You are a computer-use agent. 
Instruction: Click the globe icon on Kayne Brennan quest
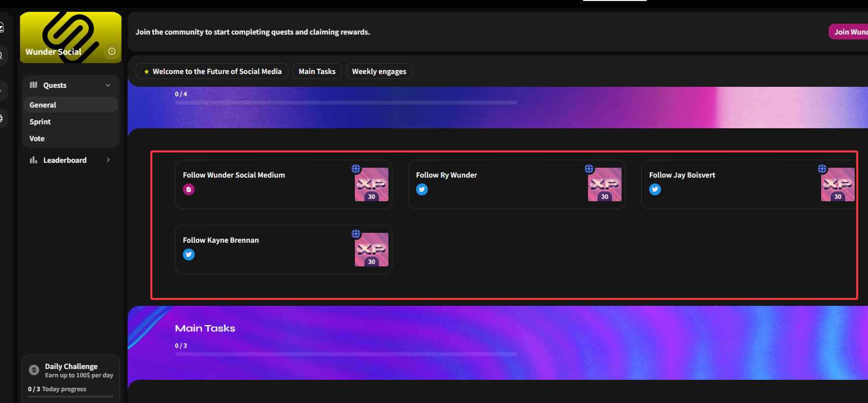click(356, 234)
